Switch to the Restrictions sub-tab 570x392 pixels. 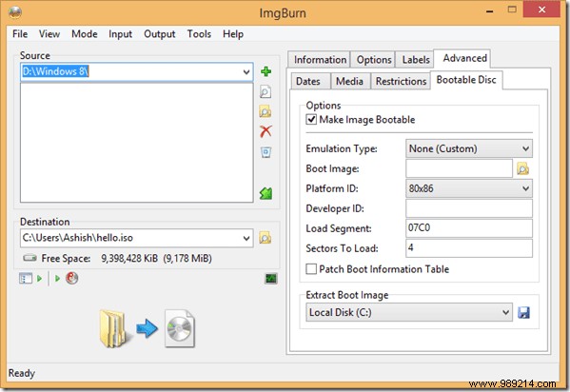(401, 81)
